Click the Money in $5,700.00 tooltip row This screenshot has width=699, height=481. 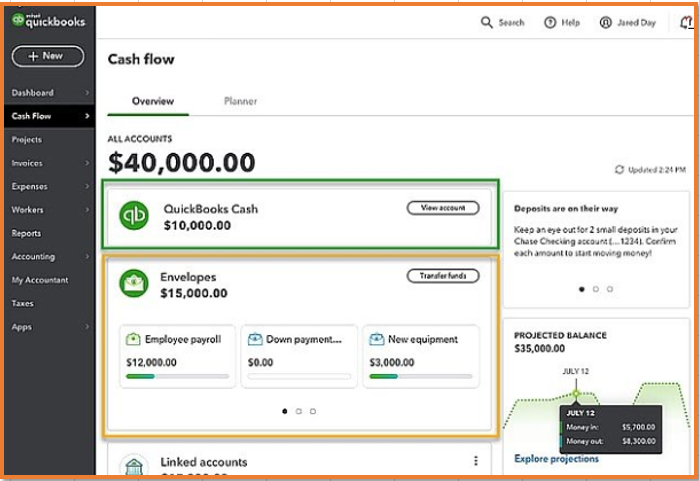click(x=611, y=427)
